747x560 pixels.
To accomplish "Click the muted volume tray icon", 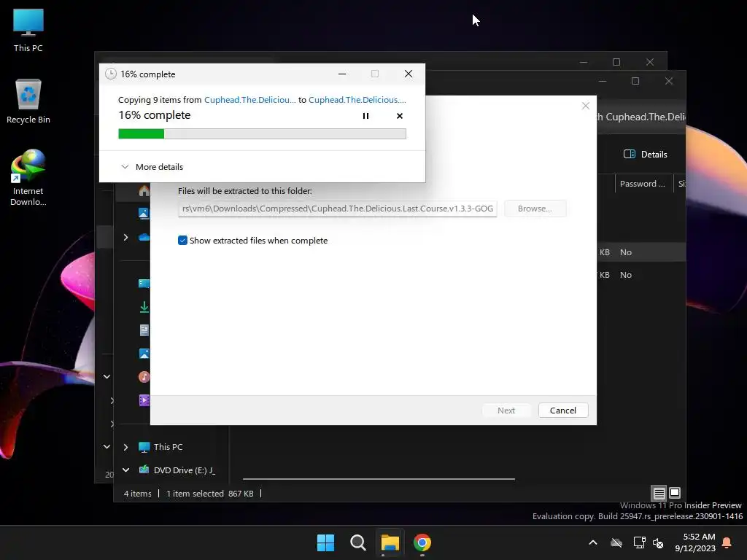I will click(658, 542).
